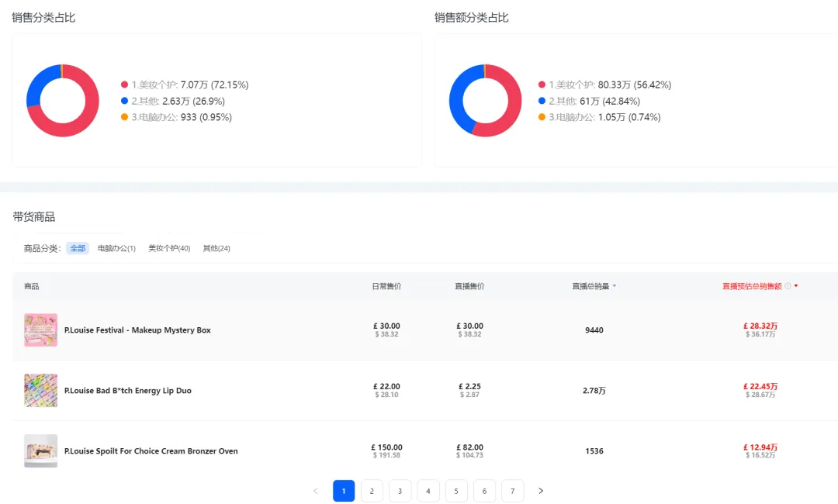Sort by 直播预估总销售额 red arrow
The width and height of the screenshot is (838, 504).
796,286
